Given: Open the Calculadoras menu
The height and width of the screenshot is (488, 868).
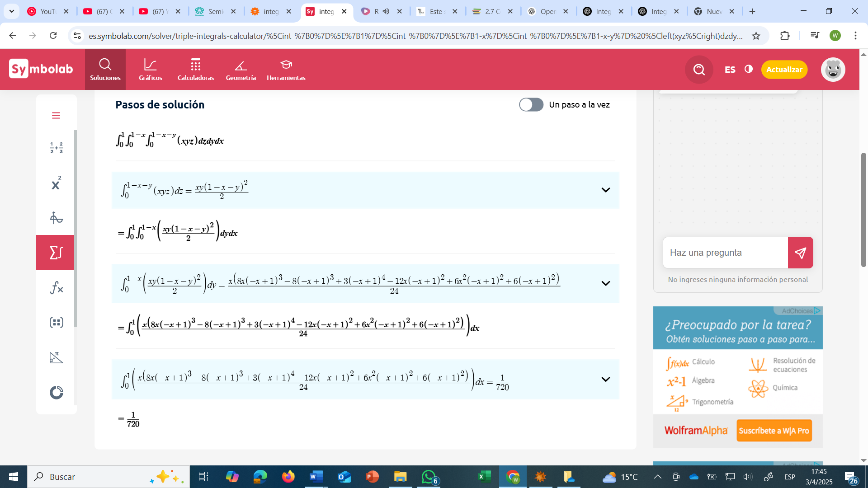Looking at the screenshot, I should 196,70.
